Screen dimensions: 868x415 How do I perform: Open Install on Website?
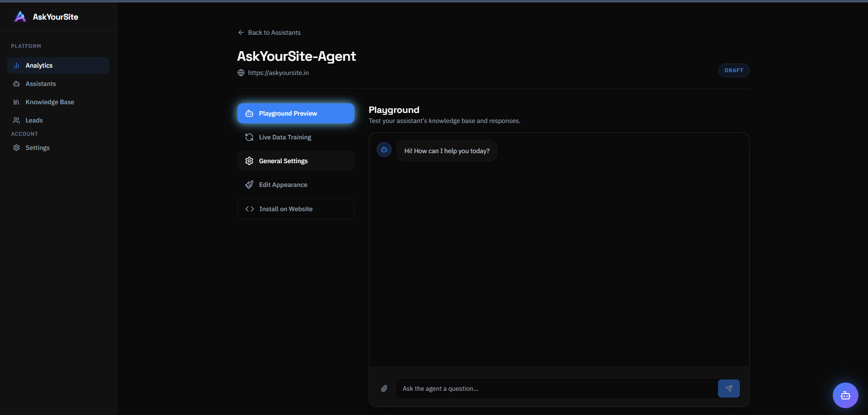[295, 208]
